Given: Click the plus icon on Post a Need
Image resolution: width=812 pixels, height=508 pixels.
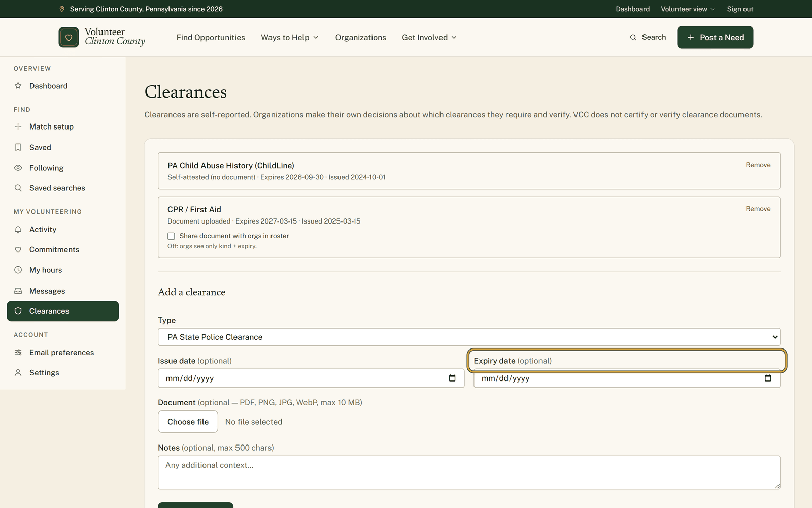Looking at the screenshot, I should click(x=690, y=37).
